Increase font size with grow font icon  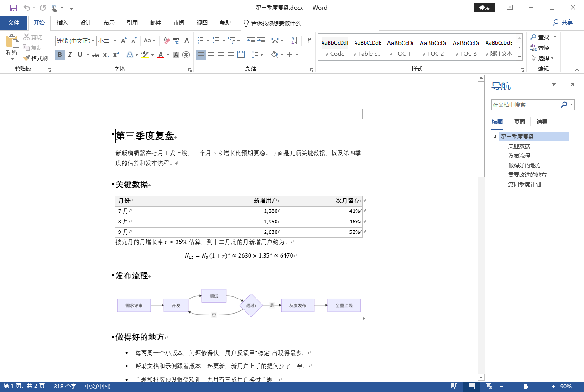pyautogui.click(x=124, y=41)
